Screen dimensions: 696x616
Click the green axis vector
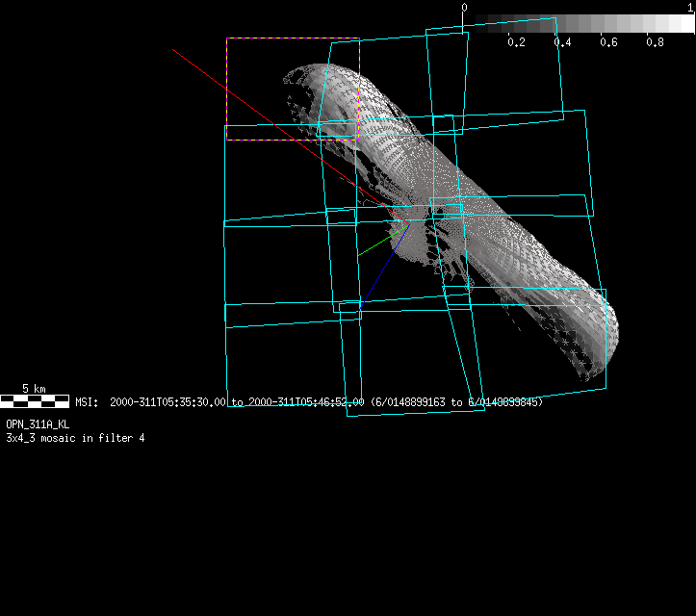point(379,240)
